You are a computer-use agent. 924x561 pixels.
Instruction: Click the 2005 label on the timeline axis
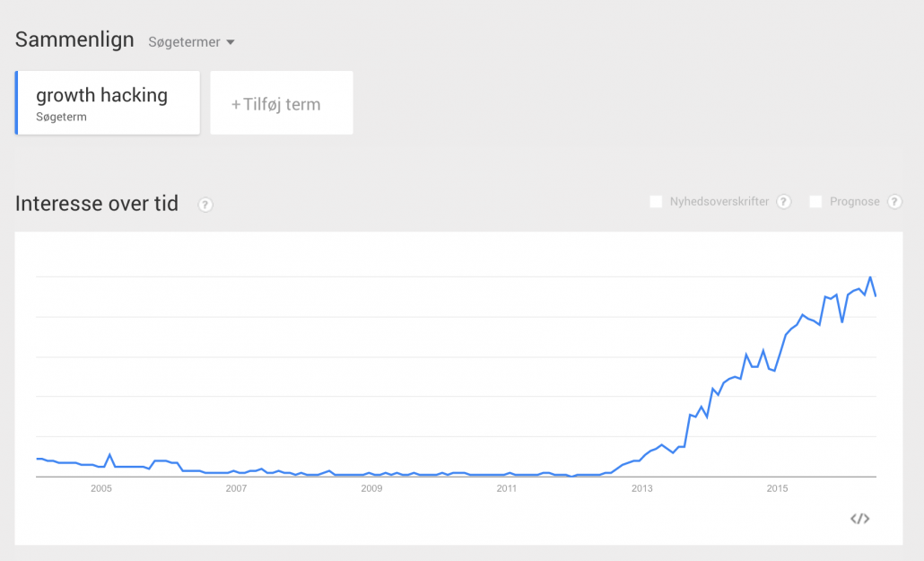pos(101,488)
